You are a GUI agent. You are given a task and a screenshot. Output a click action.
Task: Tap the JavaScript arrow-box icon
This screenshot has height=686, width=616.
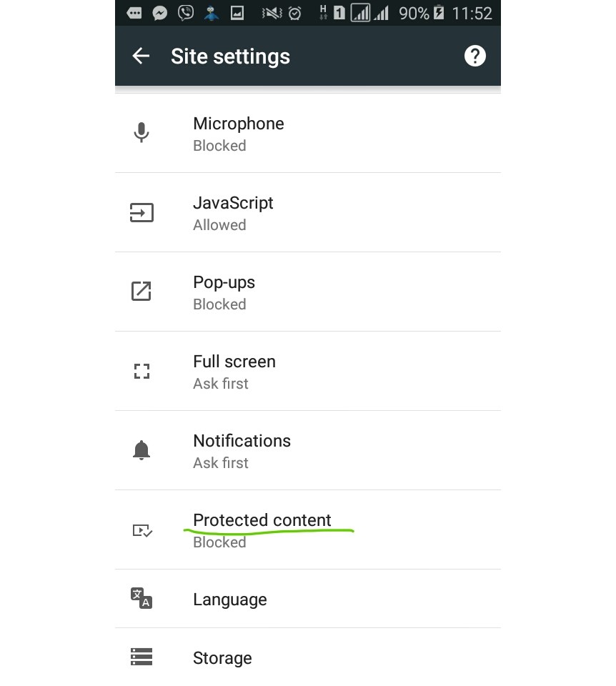tap(141, 213)
